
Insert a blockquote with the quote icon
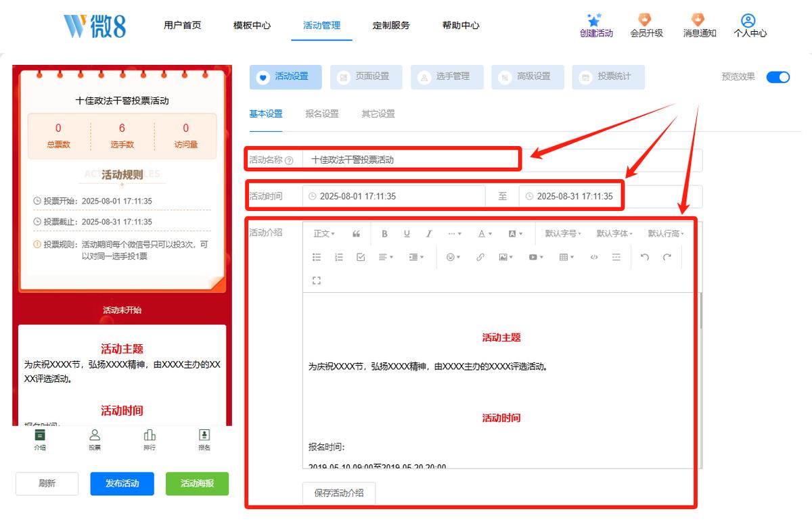[357, 234]
